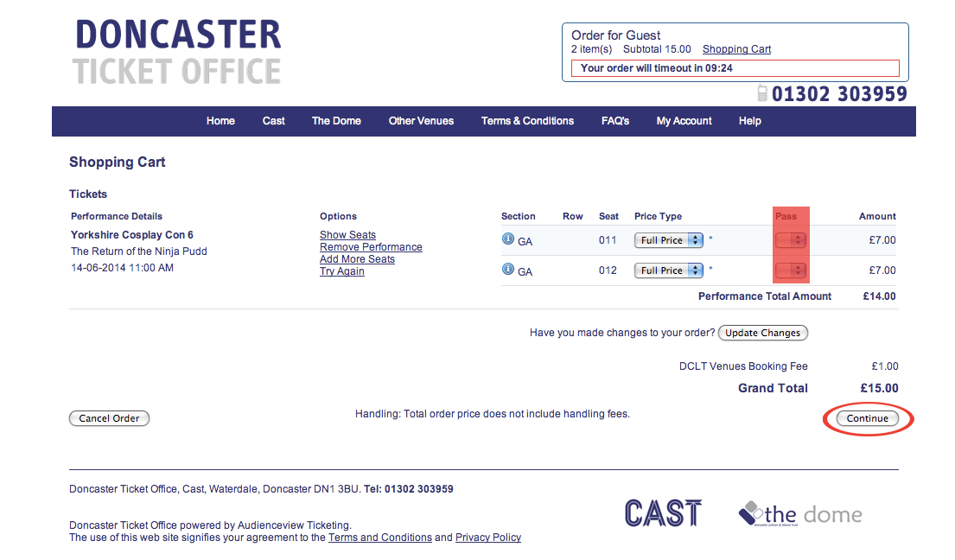The image size is (955, 560).
Task: Click info icon for seat 011
Action: coord(508,239)
